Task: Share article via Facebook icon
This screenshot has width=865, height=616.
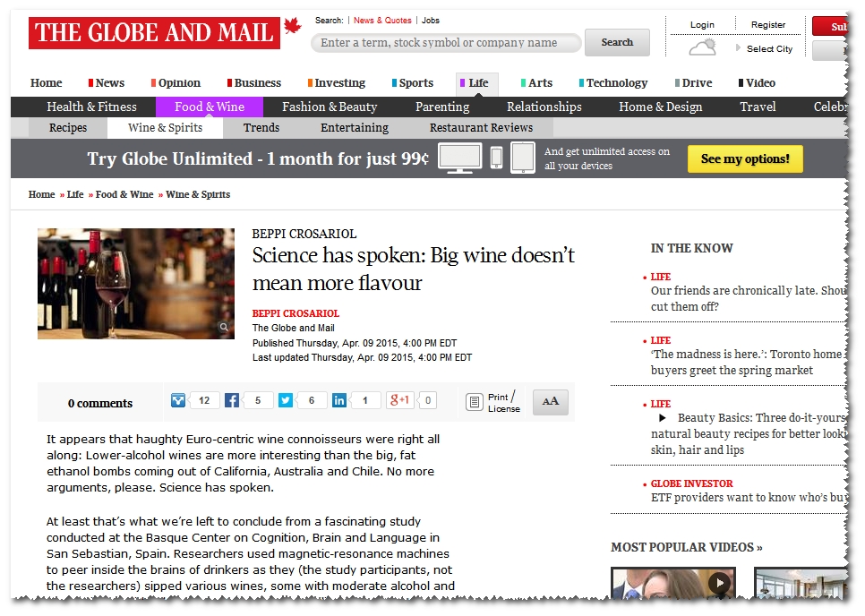Action: 232,400
